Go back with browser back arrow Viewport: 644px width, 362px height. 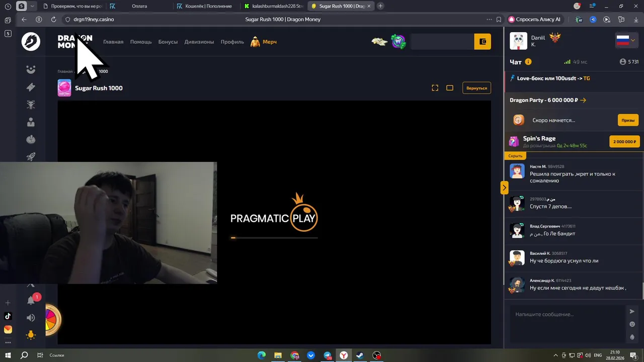[24, 20]
